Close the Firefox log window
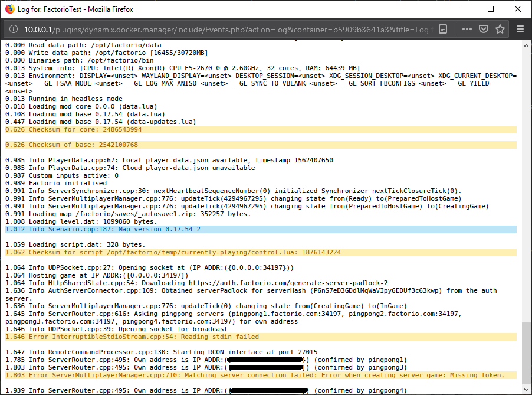Viewport: 532px width, 395px height. pyautogui.click(x=517, y=9)
